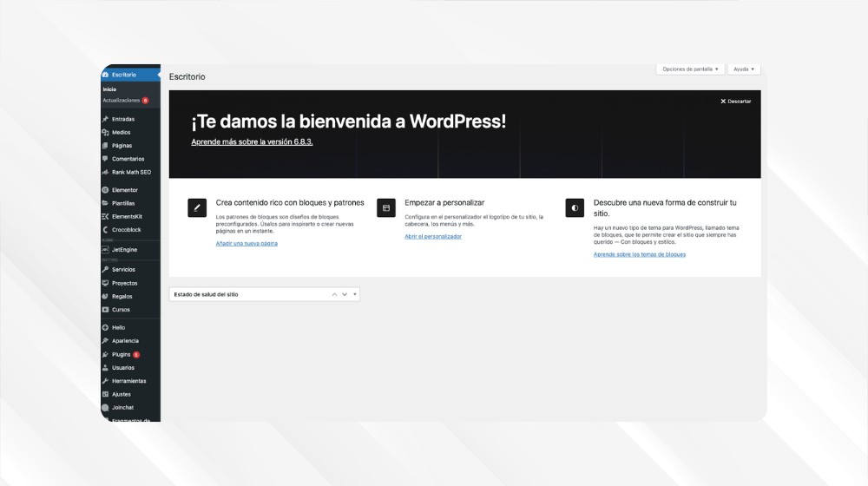Screen dimensions: 868x486
Task: Click the Plugins plug icon
Action: [x=105, y=354]
